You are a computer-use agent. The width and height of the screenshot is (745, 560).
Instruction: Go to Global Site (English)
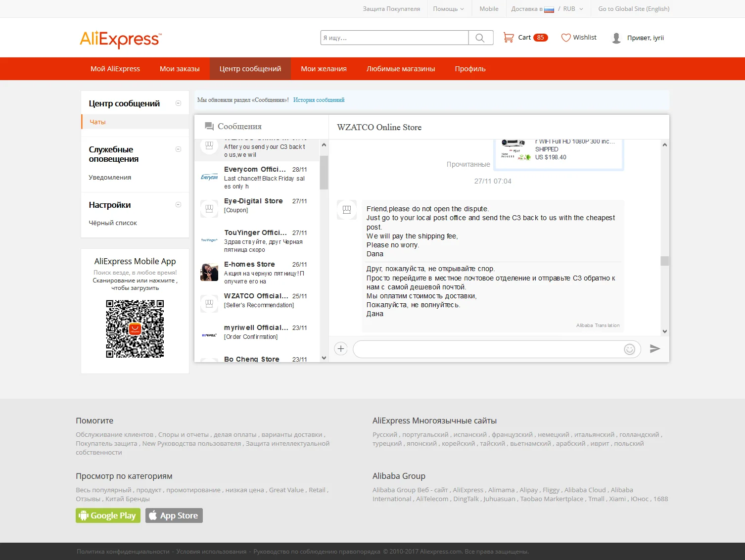[x=634, y=9]
